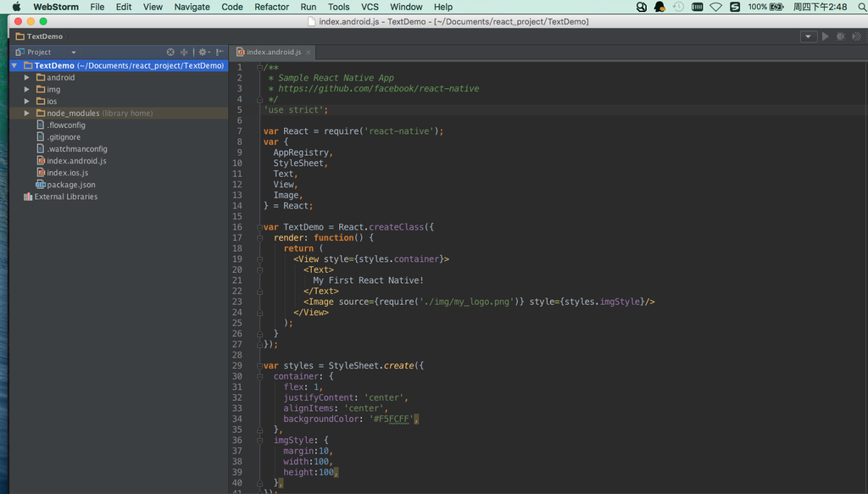Click collapse all icon in Project panel
The height and width of the screenshot is (494, 868).
pos(184,52)
